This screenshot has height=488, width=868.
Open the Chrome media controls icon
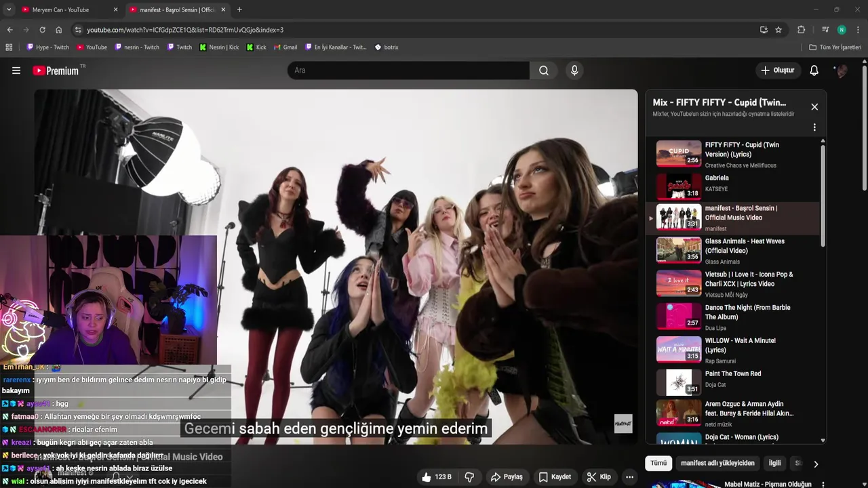[825, 30]
